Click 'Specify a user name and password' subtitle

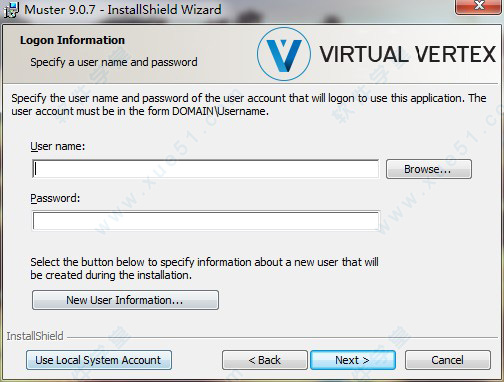114,62
